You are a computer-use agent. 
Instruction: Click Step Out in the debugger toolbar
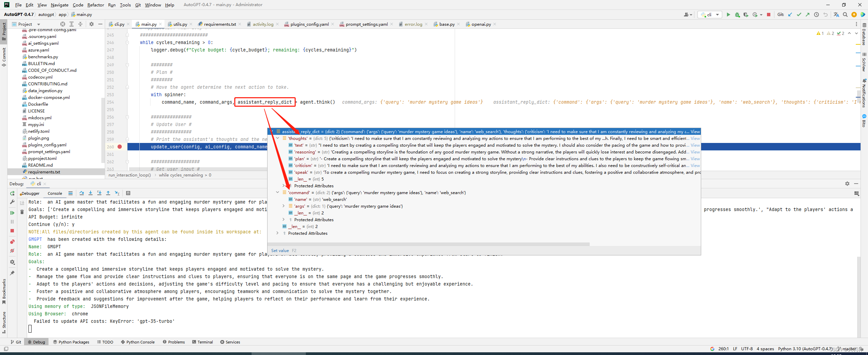(108, 193)
